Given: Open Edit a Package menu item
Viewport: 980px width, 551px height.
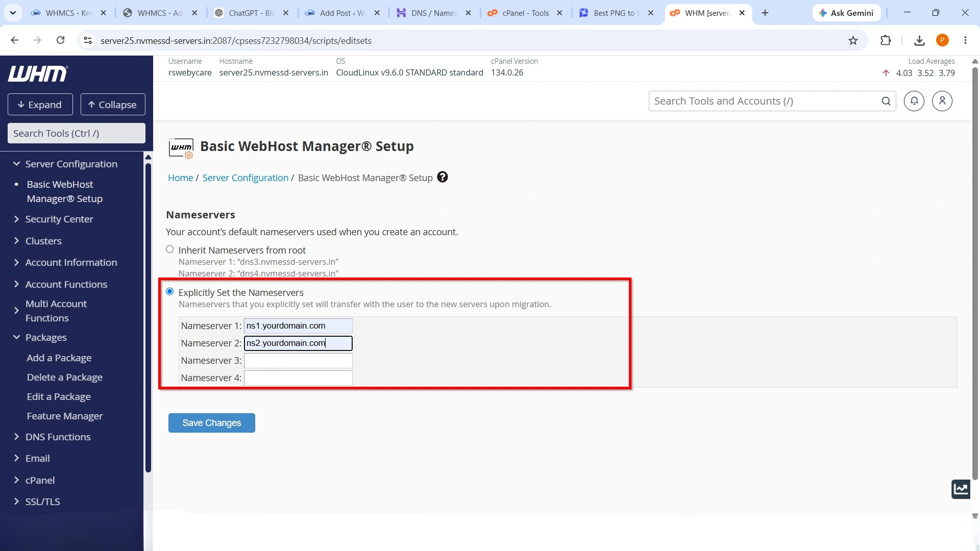Looking at the screenshot, I should 59,396.
